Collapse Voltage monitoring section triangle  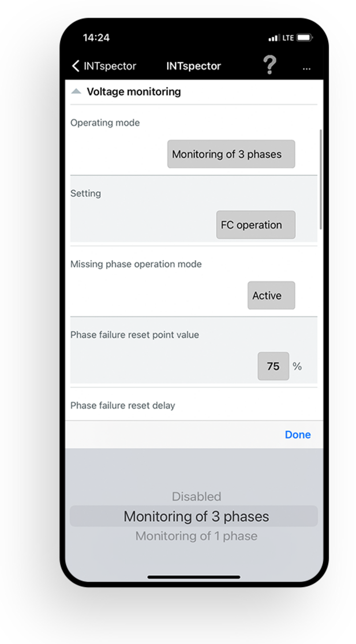[76, 92]
